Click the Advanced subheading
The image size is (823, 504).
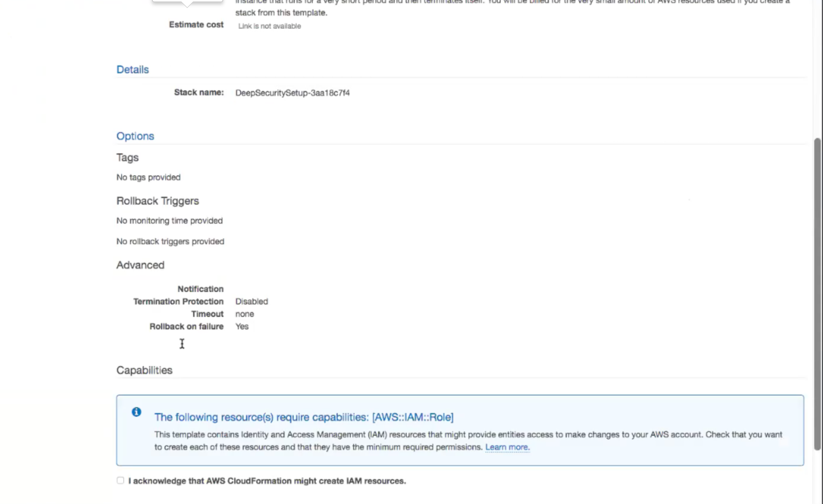140,265
